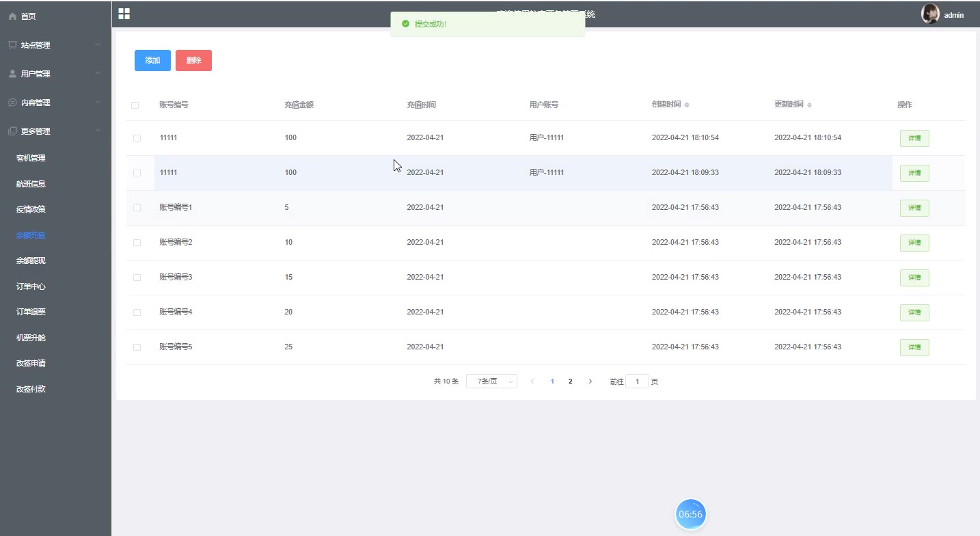View 详情 for 账号编号1
This screenshot has height=536, width=980.
pyautogui.click(x=914, y=208)
